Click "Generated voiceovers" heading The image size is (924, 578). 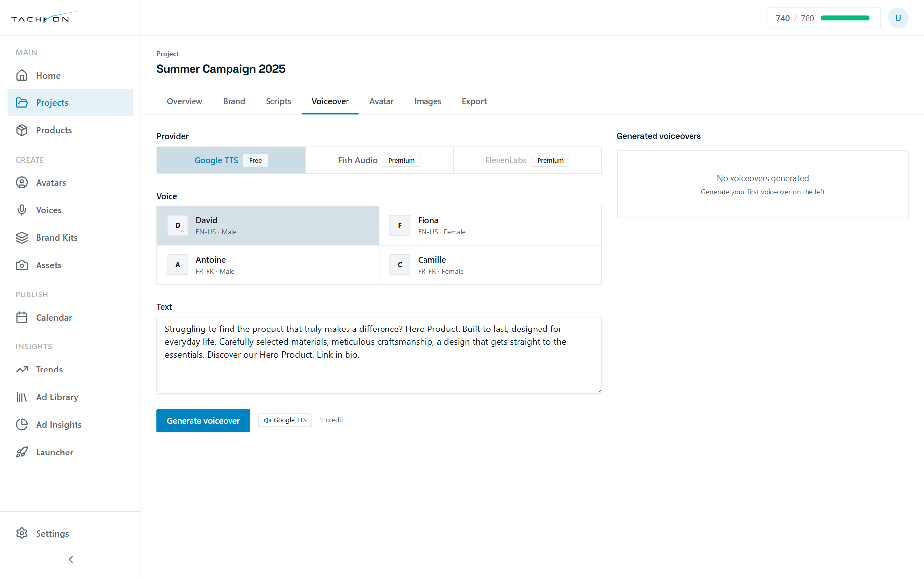pos(659,136)
